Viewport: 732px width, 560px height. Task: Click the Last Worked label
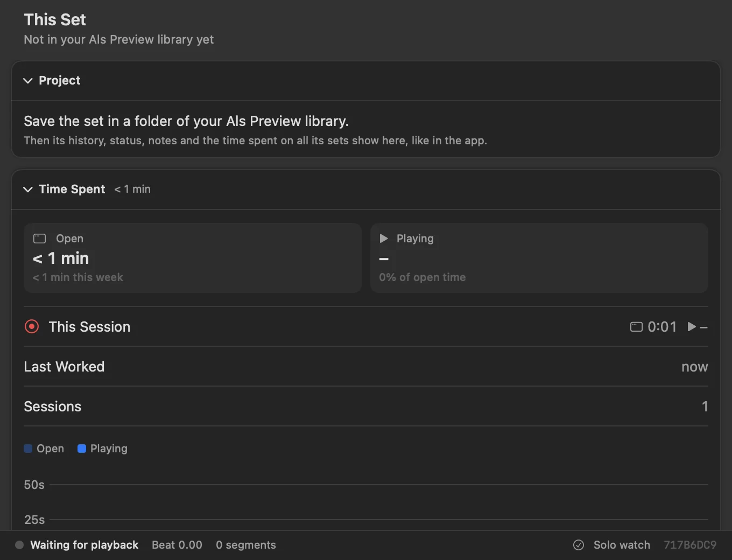64,367
